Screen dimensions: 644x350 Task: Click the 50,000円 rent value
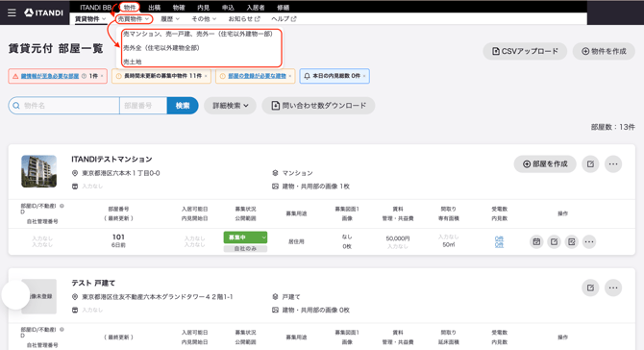(x=398, y=238)
